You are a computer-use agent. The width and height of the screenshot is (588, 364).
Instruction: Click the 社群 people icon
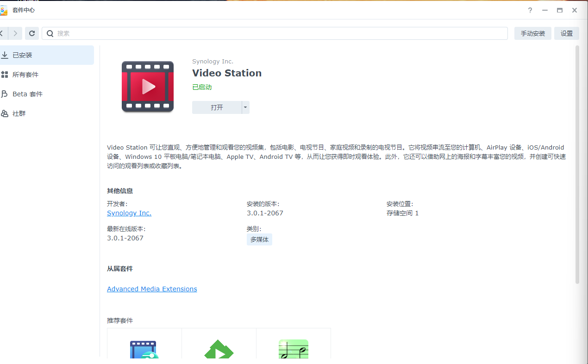[x=5, y=113]
